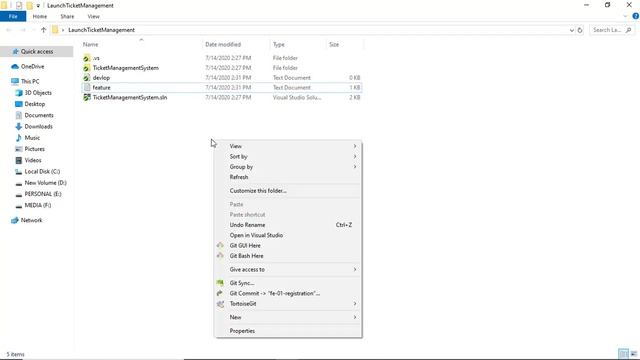
Task: Click the Network icon in sidebar
Action: pos(15,220)
